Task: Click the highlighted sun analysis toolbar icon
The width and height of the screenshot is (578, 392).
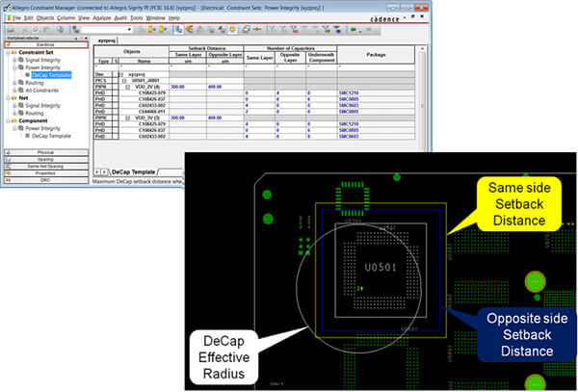Action: click(232, 30)
